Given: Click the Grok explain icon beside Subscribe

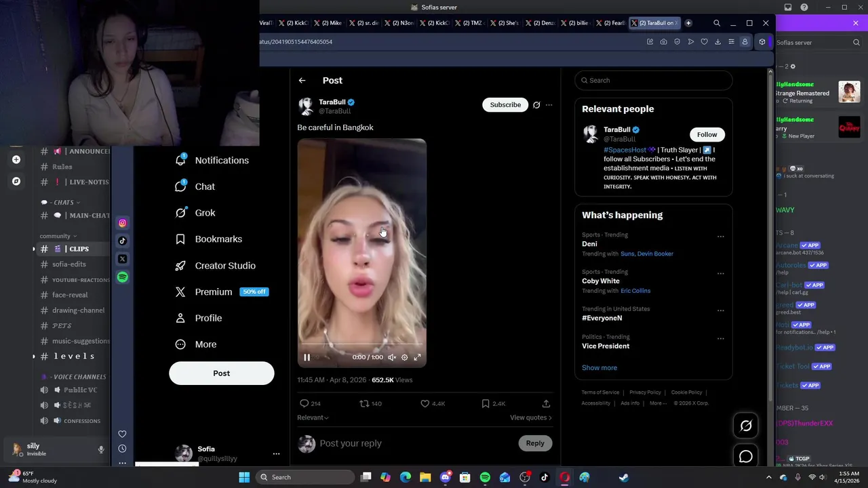Looking at the screenshot, I should coord(536,105).
